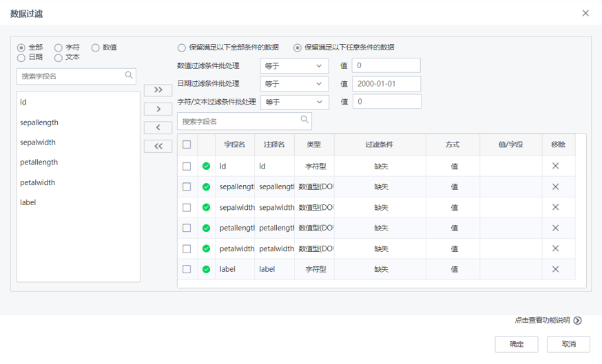Select the 字符 radio button

pos(59,47)
